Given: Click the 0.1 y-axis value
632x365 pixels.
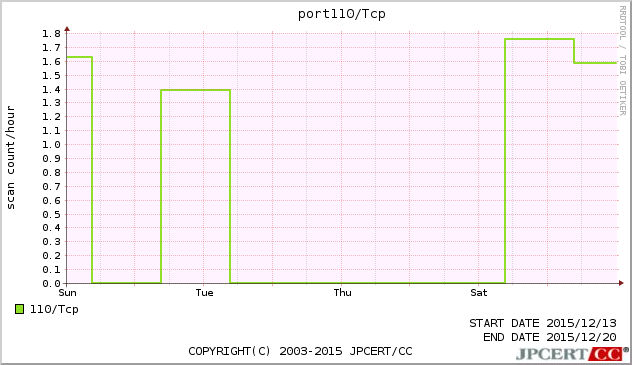Looking at the screenshot, I should (x=51, y=270).
